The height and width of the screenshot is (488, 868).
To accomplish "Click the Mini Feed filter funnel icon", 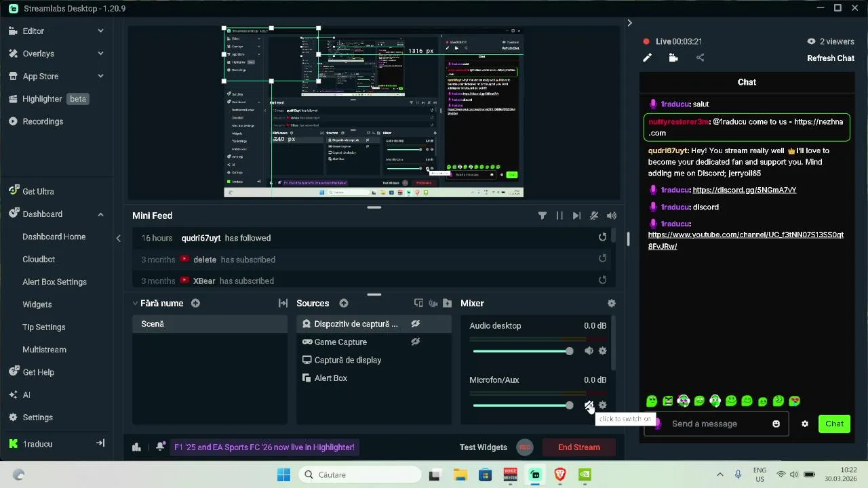I will [542, 216].
